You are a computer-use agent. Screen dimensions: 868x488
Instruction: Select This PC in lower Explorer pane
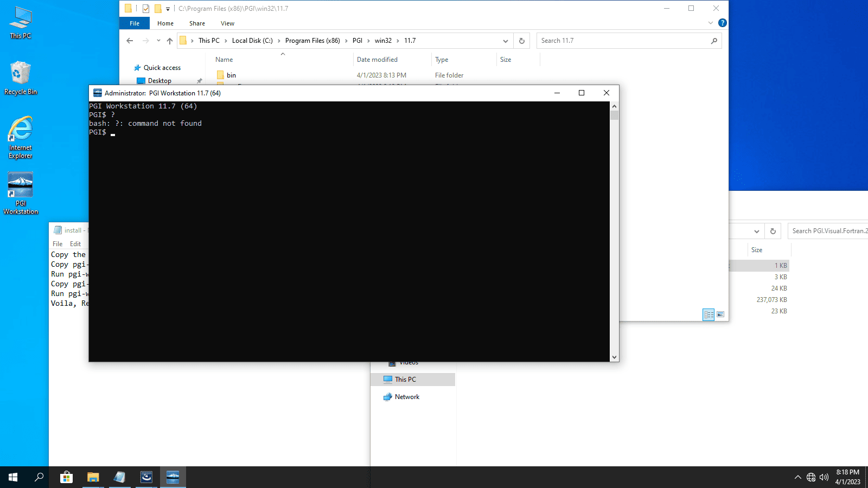point(413,380)
